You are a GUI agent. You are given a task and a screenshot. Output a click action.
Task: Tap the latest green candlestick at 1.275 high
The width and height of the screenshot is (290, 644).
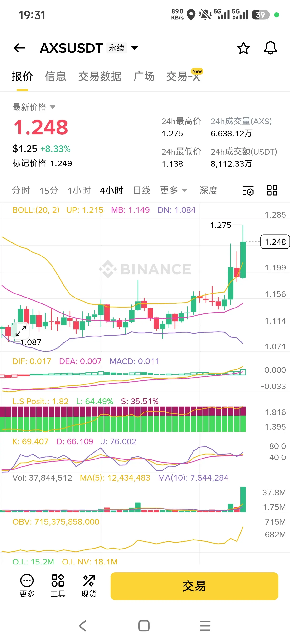tap(243, 252)
